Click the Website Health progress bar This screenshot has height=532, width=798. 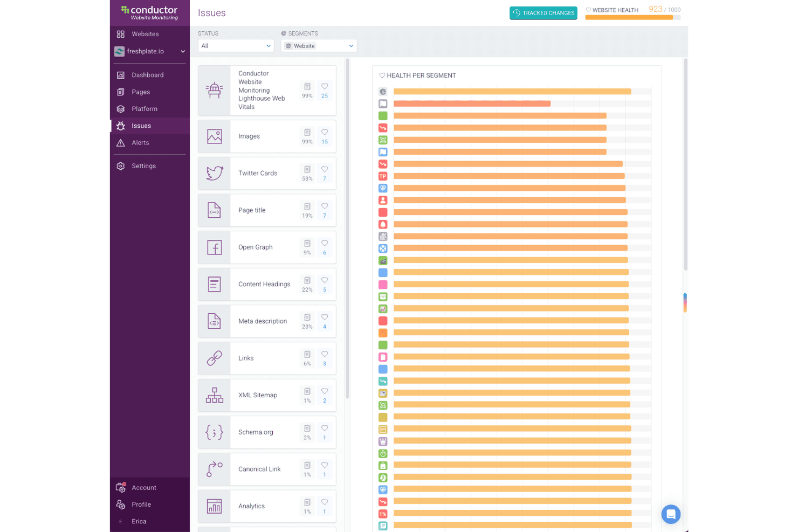coord(633,18)
